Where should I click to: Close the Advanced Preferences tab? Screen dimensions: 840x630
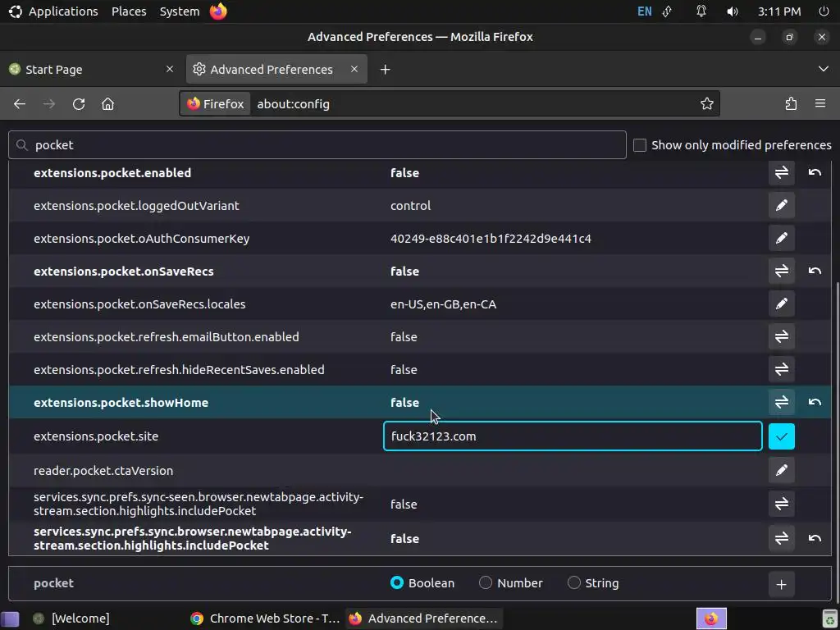coord(354,69)
